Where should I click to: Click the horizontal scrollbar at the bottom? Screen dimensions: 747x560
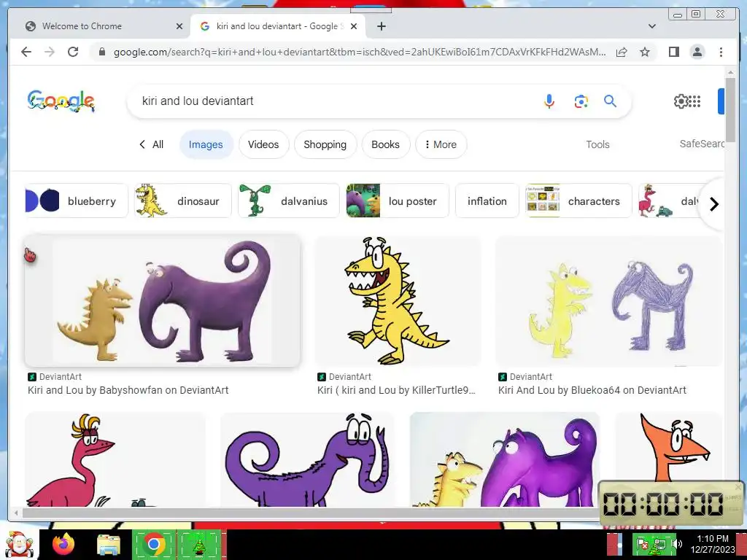pos(309,513)
